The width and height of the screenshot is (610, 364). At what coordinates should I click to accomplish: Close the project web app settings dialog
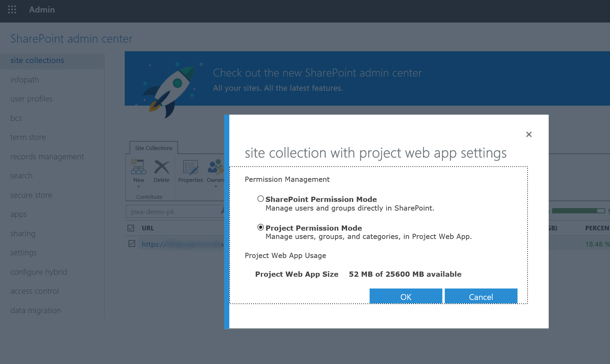tap(529, 134)
